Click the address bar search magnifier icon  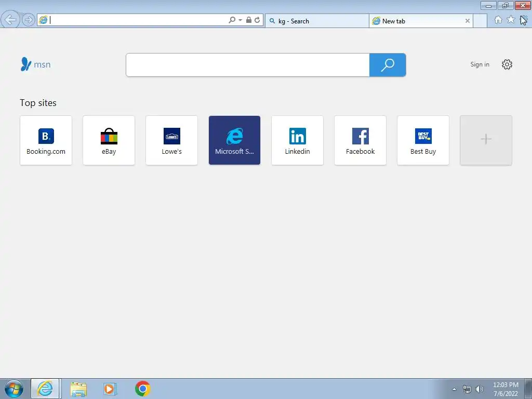[232, 20]
